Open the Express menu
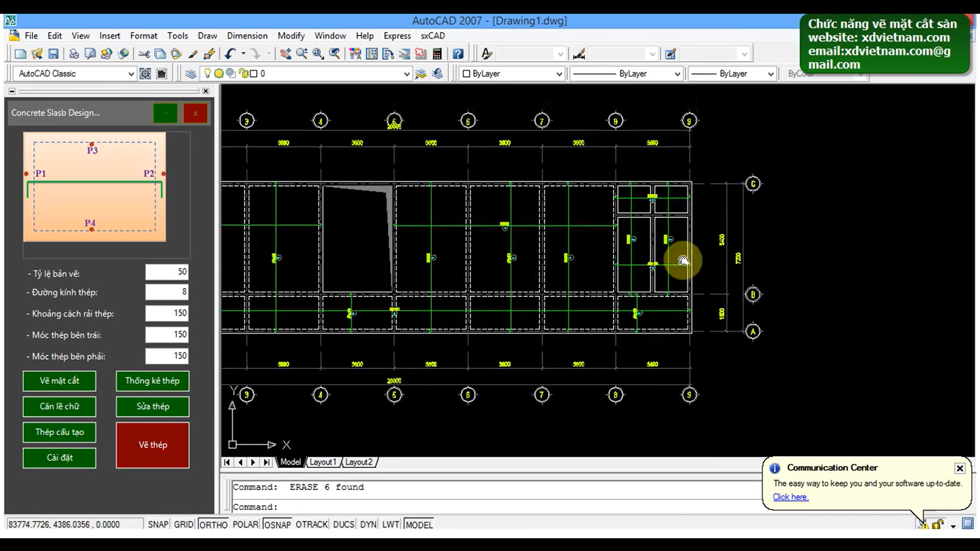This screenshot has height=551, width=980. [397, 36]
